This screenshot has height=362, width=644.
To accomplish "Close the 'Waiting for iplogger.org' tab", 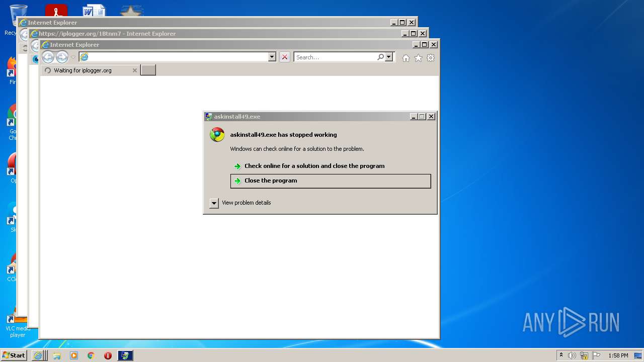I will (x=134, y=70).
